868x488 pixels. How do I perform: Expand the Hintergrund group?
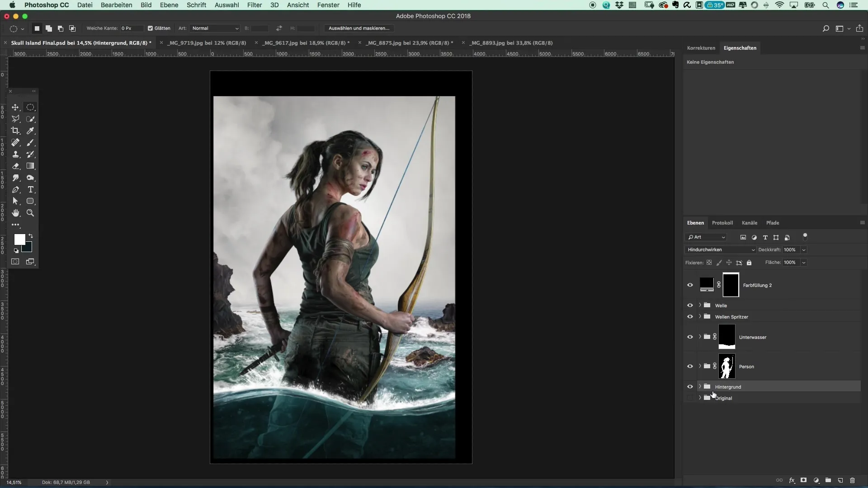pos(700,386)
